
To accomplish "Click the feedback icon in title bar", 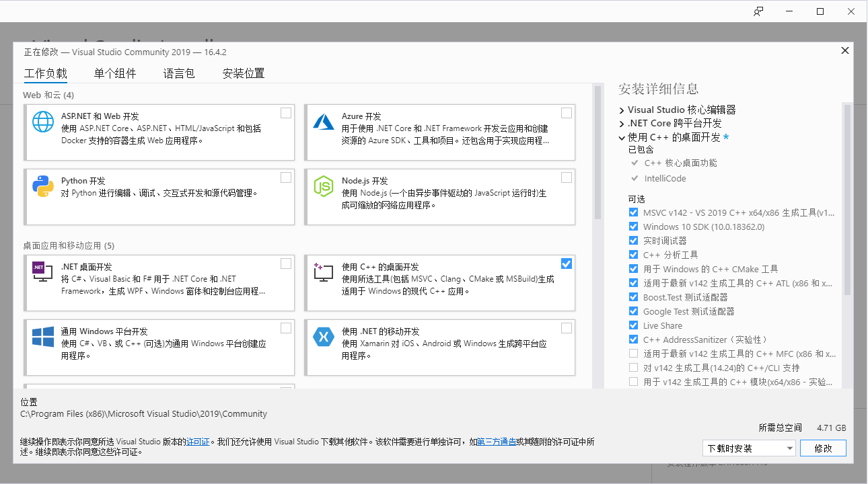I will point(758,11).
